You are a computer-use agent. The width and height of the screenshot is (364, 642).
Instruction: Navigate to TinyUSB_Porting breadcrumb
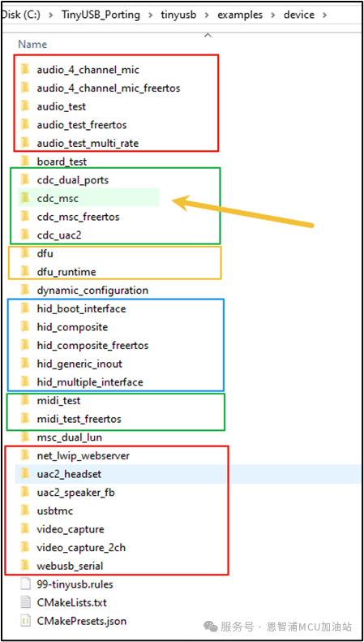pos(101,15)
